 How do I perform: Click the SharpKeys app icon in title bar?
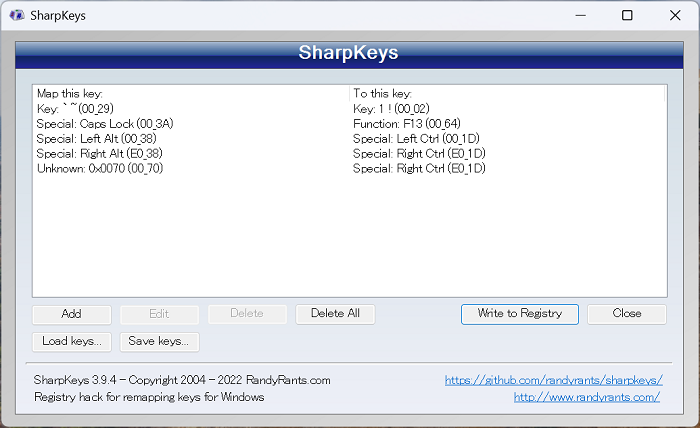click(x=17, y=15)
